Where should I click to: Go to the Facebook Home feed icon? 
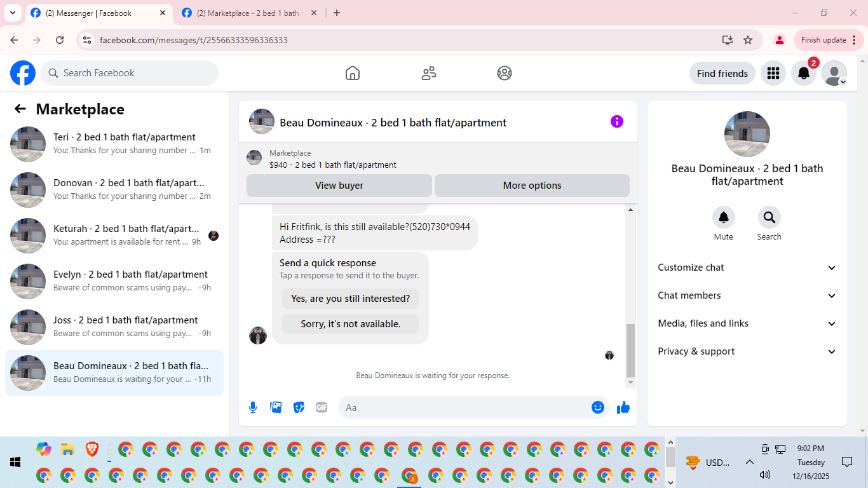pyautogui.click(x=353, y=73)
